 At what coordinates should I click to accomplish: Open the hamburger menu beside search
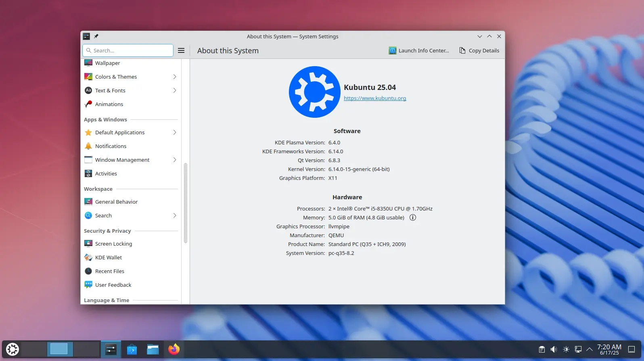coord(181,50)
